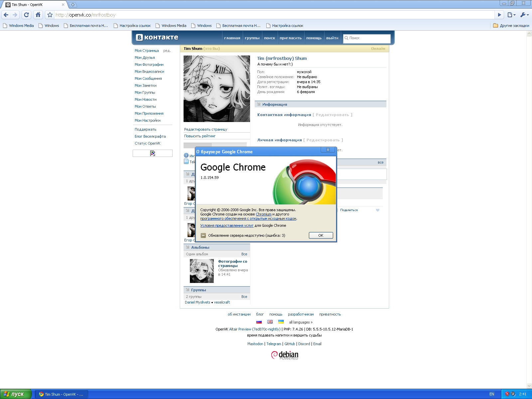Open the помощь navigation item
532x399 pixels.
click(x=314, y=38)
